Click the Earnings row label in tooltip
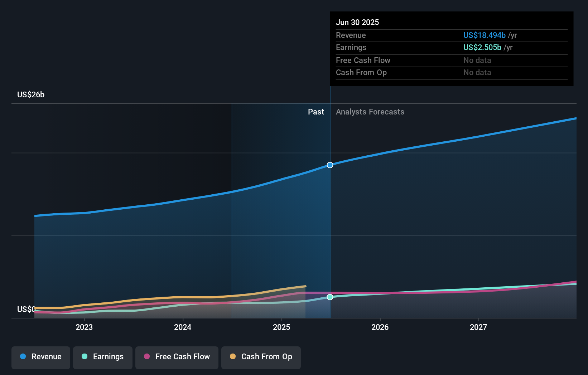The width and height of the screenshot is (588, 375). [351, 47]
